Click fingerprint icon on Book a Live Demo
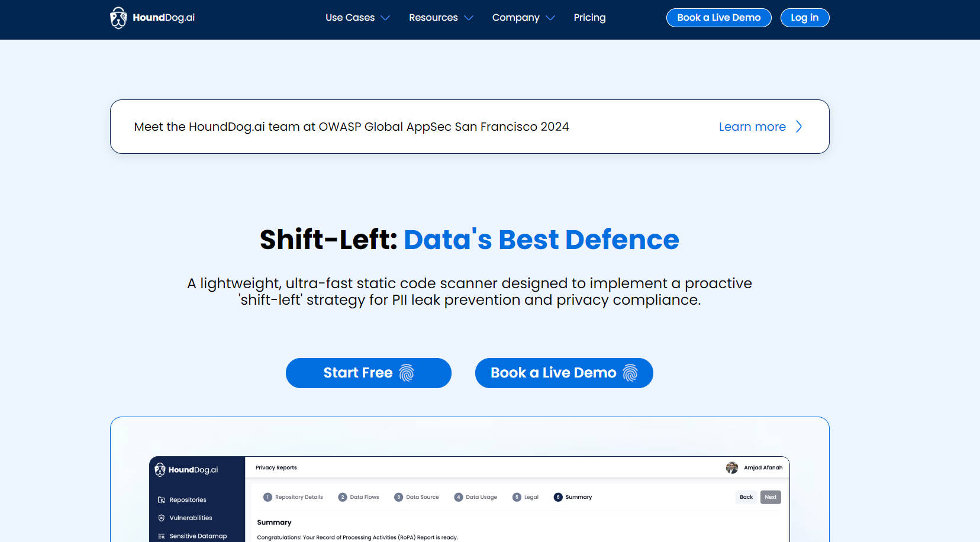 pos(630,373)
